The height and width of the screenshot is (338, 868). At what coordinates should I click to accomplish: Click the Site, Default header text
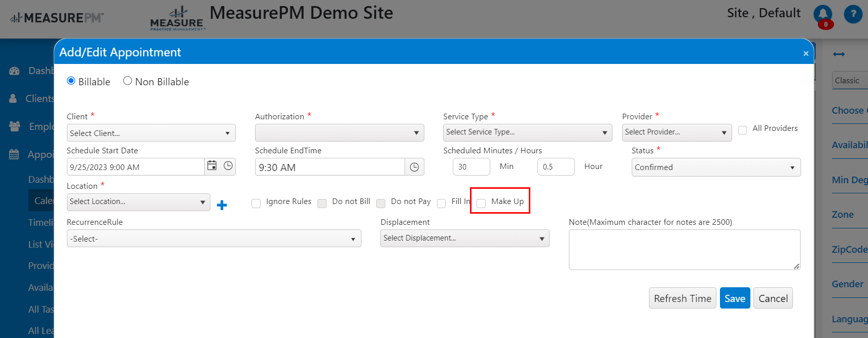(764, 13)
